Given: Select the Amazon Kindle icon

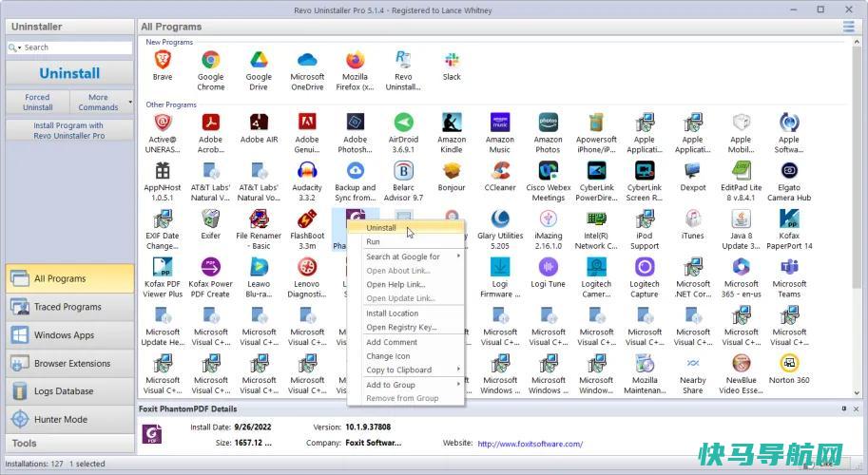Looking at the screenshot, I should [452, 123].
